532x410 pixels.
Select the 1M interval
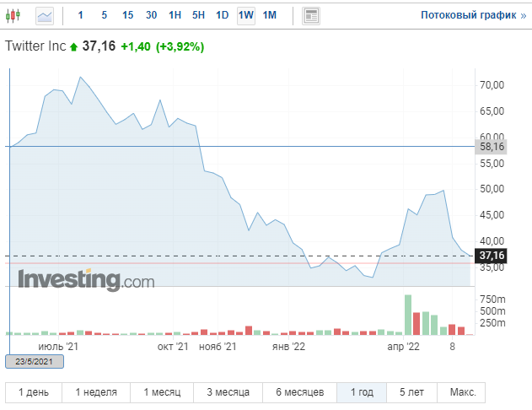pos(270,15)
